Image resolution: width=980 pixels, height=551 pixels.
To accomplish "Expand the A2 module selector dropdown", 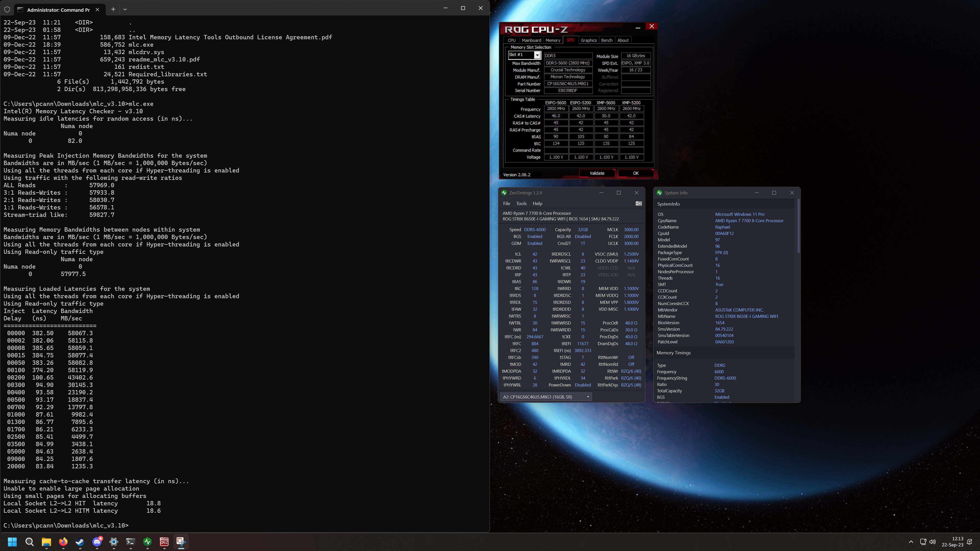I will 588,397.
